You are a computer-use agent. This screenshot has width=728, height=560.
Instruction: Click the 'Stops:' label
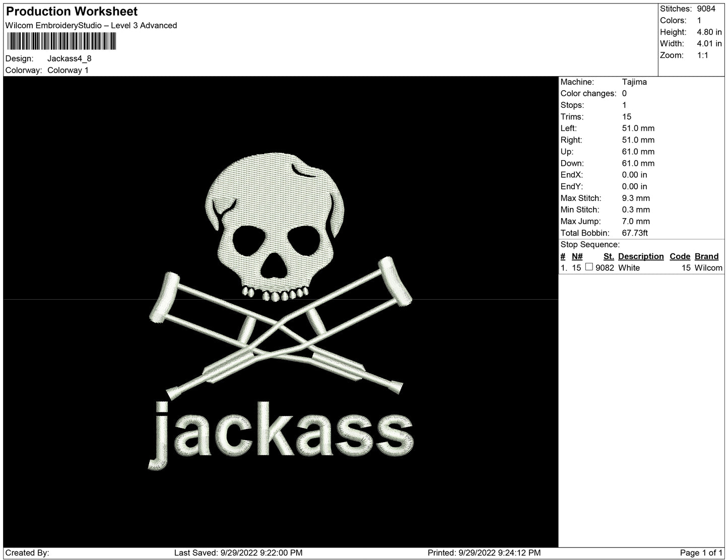click(572, 105)
